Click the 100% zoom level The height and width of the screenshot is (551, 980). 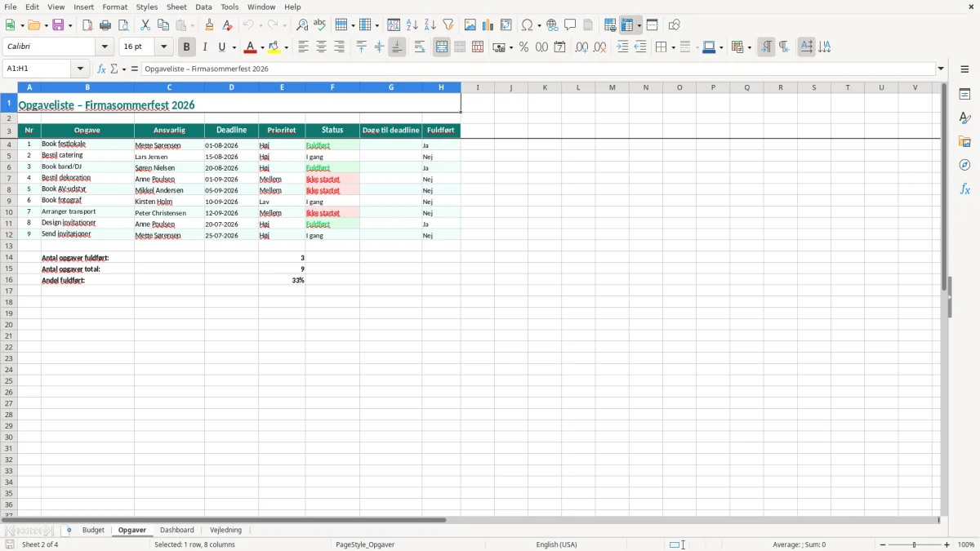[966, 544]
